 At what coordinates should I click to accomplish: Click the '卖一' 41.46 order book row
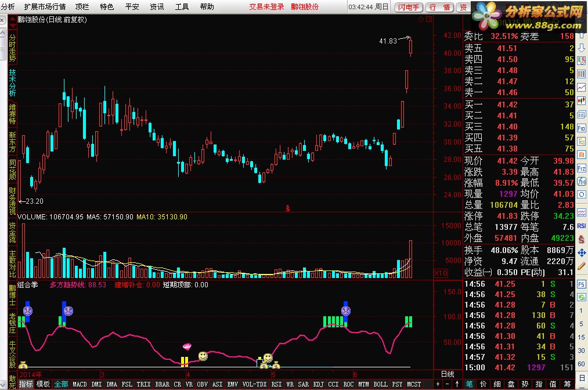tap(519, 92)
